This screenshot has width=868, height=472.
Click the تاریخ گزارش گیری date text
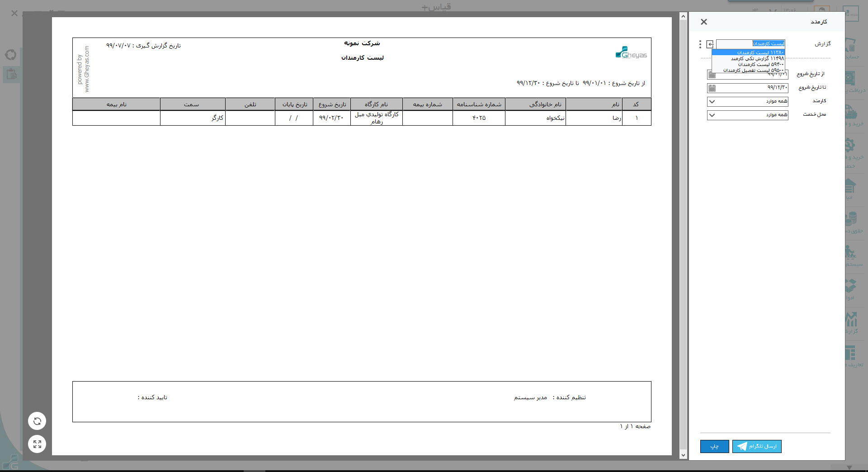[143, 46]
